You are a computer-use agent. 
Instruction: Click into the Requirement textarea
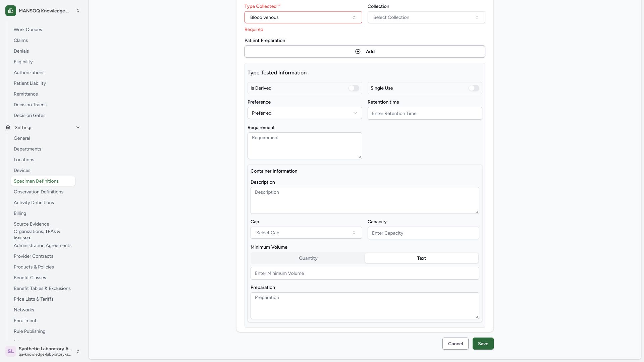click(305, 146)
